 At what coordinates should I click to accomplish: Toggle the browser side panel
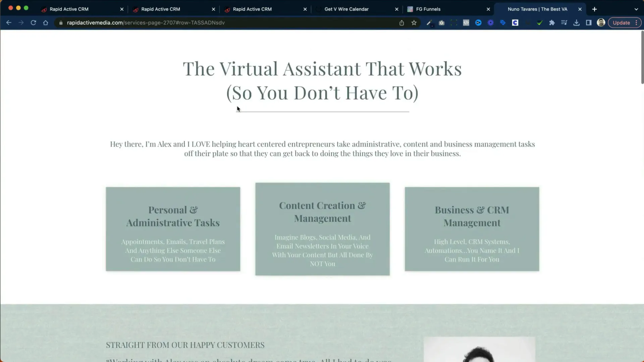pyautogui.click(x=589, y=23)
